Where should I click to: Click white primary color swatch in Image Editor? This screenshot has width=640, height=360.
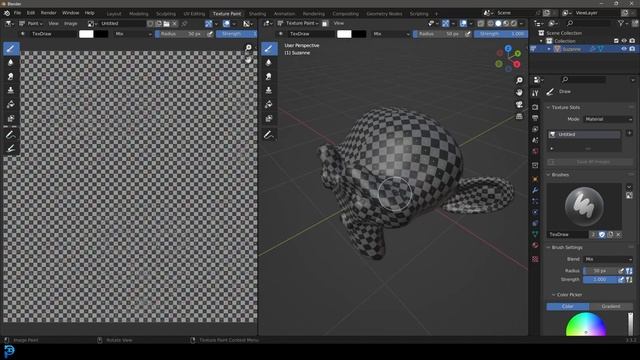click(86, 34)
